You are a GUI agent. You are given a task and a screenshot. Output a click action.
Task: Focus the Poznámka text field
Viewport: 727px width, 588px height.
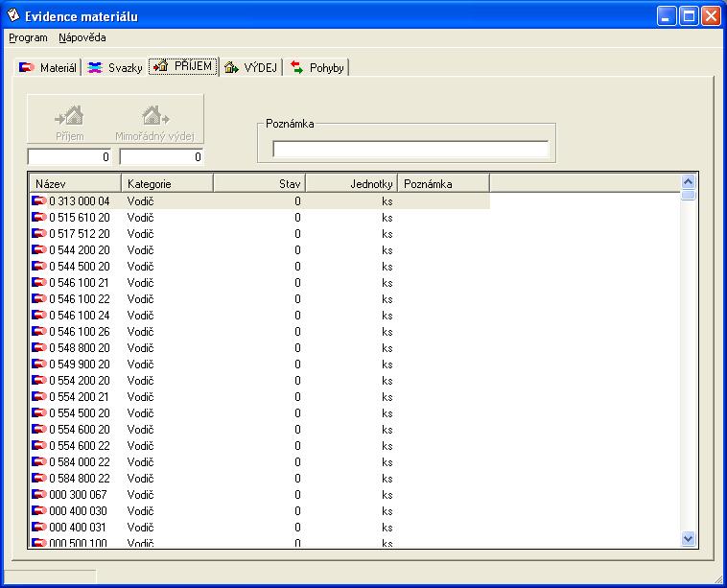click(x=410, y=149)
